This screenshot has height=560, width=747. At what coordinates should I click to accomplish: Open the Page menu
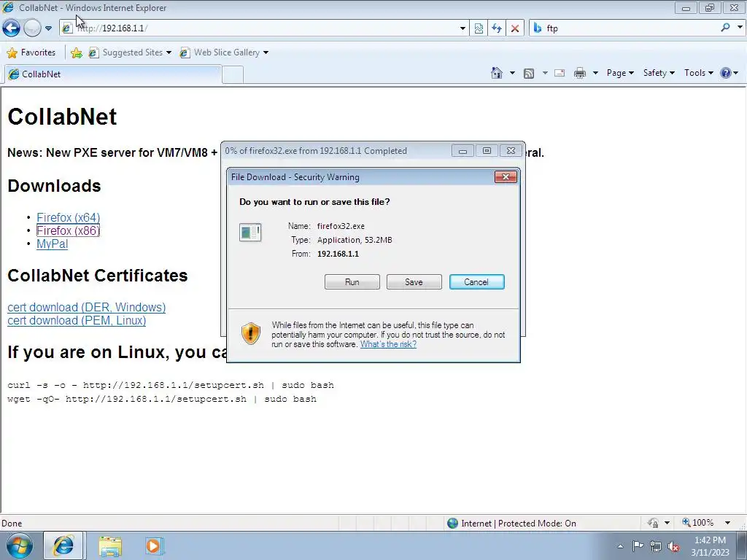pos(620,73)
